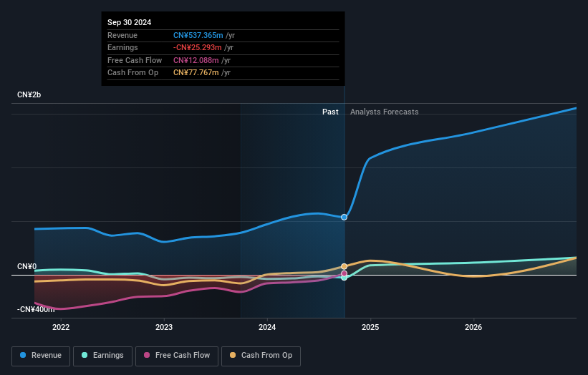Click the orange Cash From Op data point
This screenshot has width=588, height=375.
click(344, 266)
